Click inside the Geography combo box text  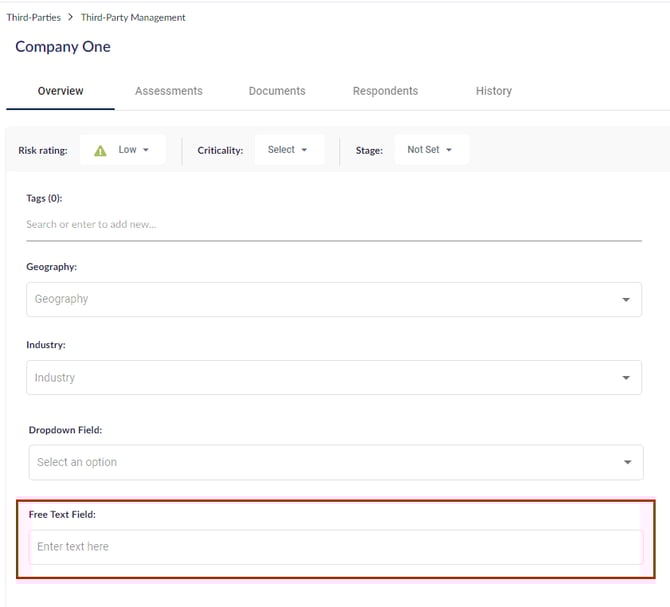pyautogui.click(x=62, y=299)
